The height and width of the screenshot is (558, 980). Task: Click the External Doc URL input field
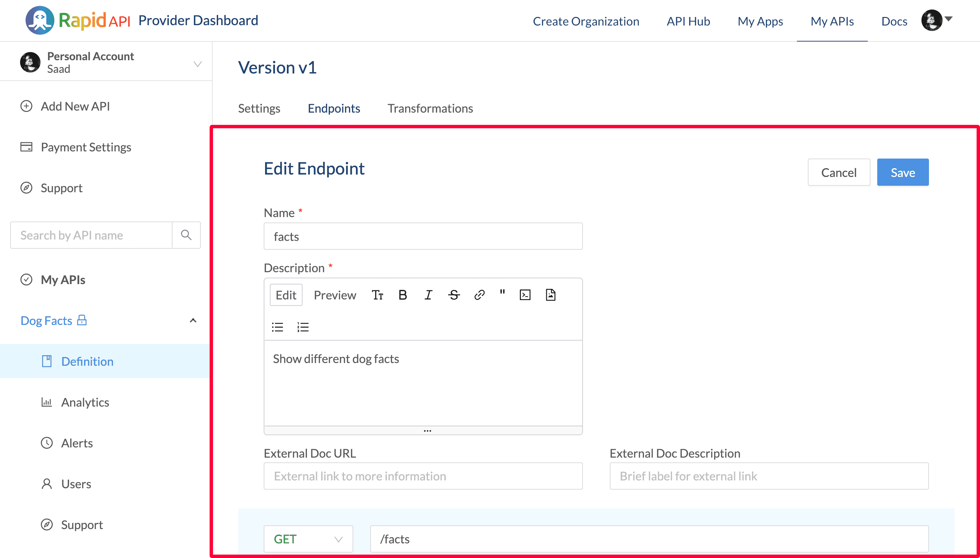[x=423, y=476]
